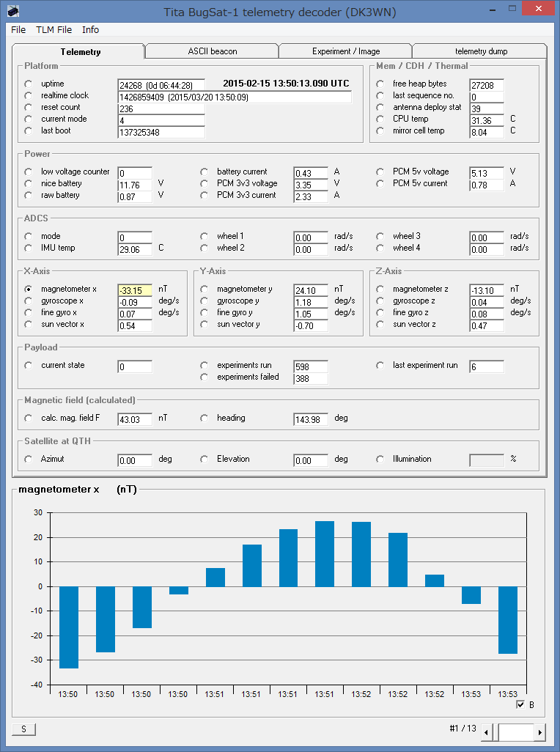The image size is (560, 752).
Task: Pick the heading radio button
Action: (205, 419)
